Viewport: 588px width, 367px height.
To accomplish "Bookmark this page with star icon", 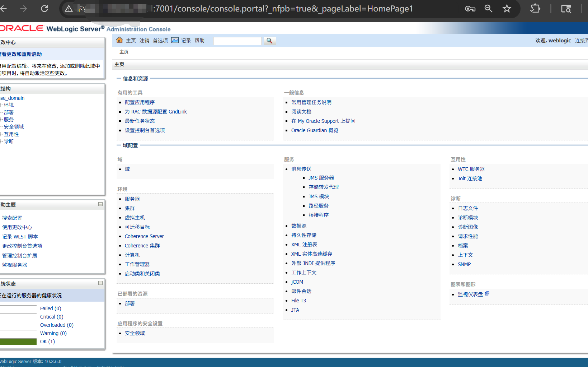I will point(507,9).
